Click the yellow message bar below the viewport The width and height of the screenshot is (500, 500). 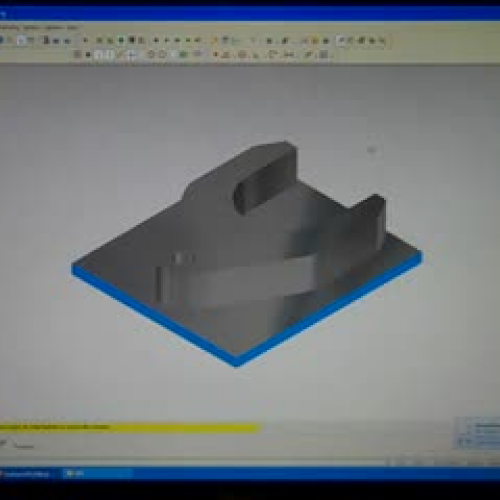[129, 427]
